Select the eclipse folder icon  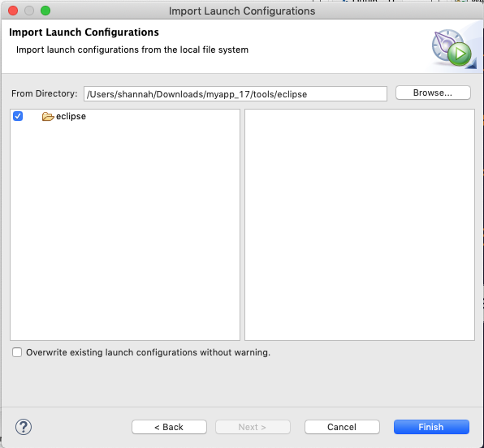pyautogui.click(x=48, y=116)
